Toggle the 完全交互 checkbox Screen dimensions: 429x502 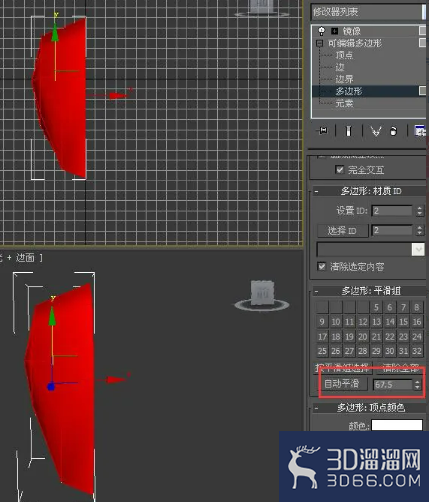pos(339,170)
